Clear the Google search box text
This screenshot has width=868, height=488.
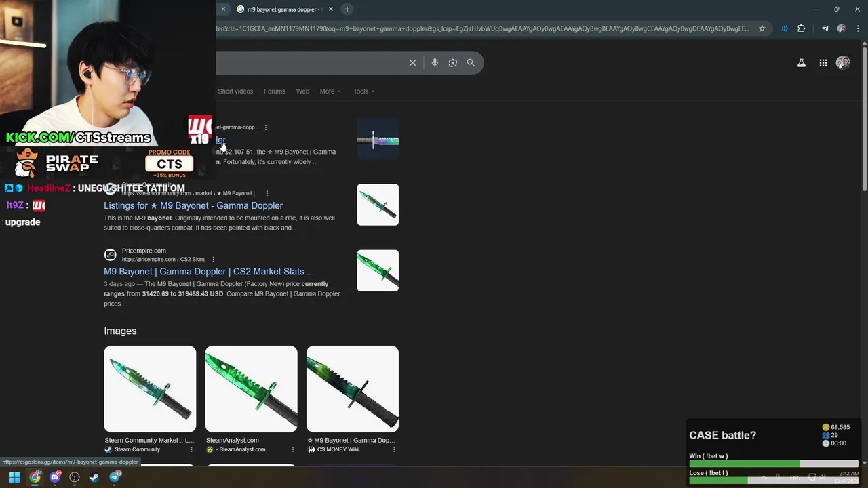click(412, 62)
